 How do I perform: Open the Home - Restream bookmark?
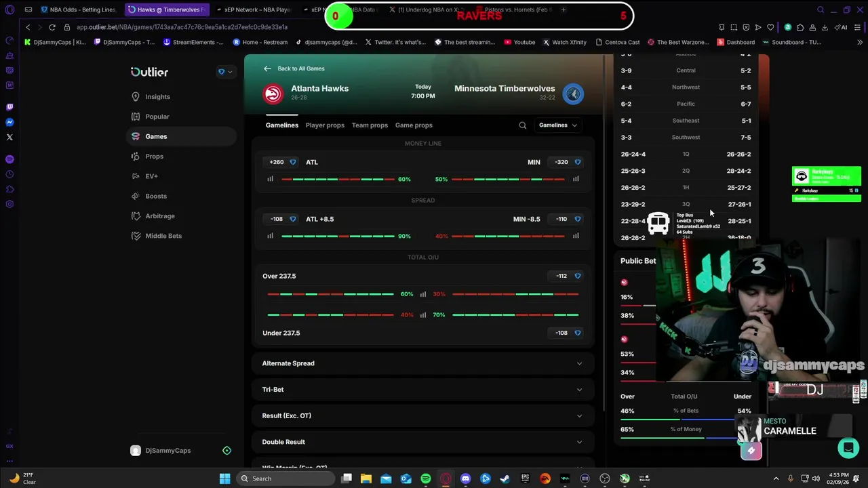click(x=260, y=42)
